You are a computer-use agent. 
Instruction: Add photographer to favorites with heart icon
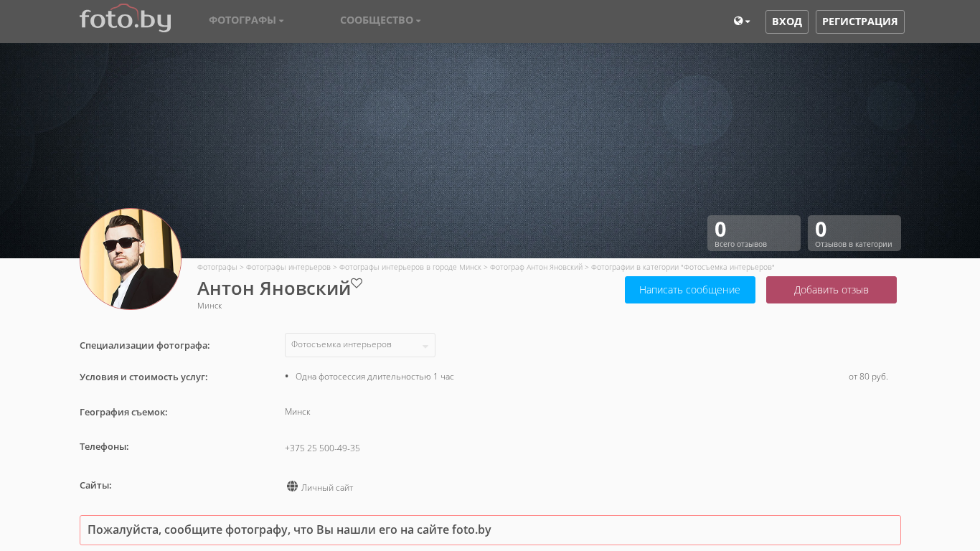click(357, 283)
